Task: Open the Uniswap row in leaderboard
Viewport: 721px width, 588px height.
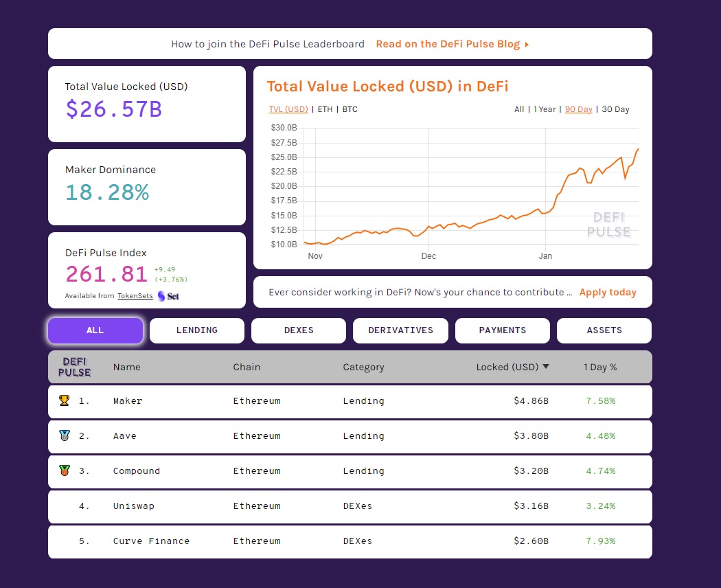Action: 350,506
